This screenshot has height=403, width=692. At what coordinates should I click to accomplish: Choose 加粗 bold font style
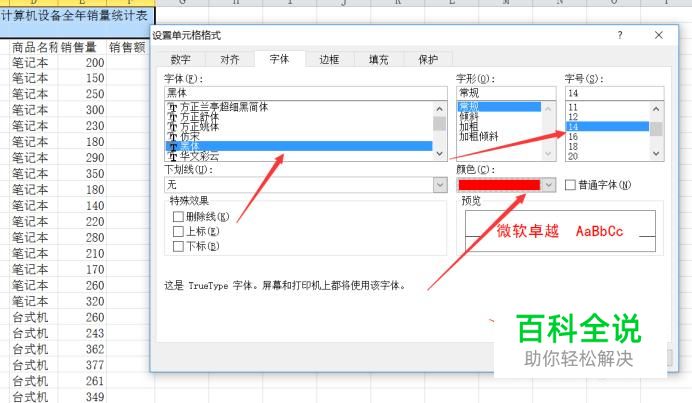499,127
